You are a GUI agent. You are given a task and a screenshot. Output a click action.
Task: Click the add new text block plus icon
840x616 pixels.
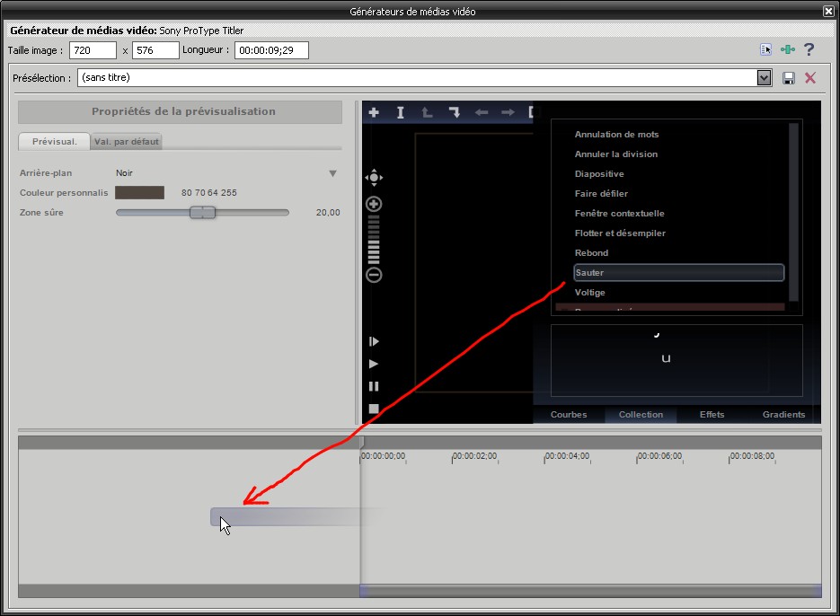tap(374, 112)
